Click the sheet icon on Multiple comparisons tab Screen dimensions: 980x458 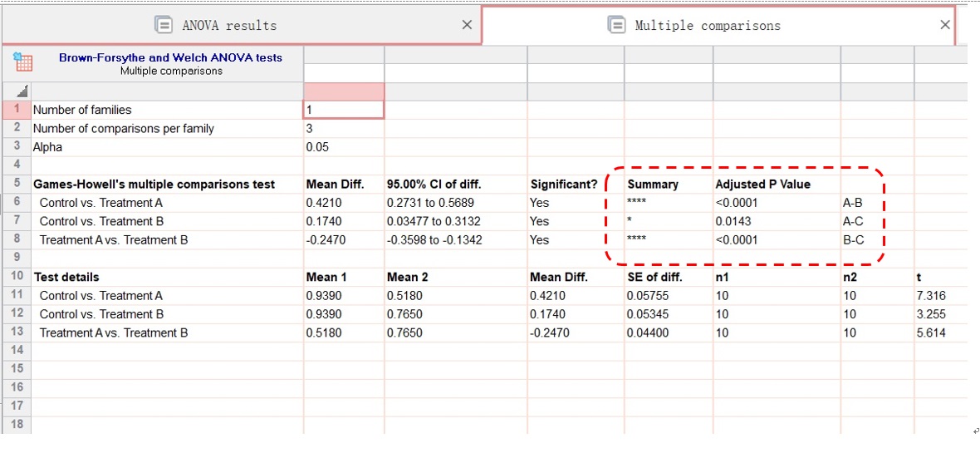coord(617,25)
